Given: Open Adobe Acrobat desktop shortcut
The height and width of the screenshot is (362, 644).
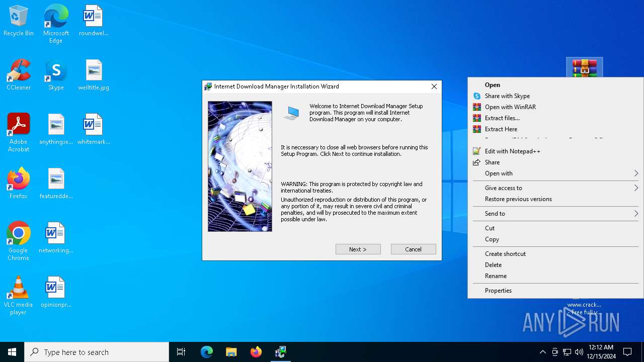Looking at the screenshot, I should coord(19,133).
